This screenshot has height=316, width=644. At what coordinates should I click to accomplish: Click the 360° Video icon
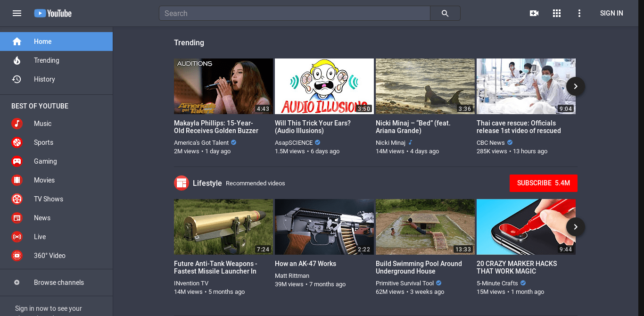coord(17,256)
